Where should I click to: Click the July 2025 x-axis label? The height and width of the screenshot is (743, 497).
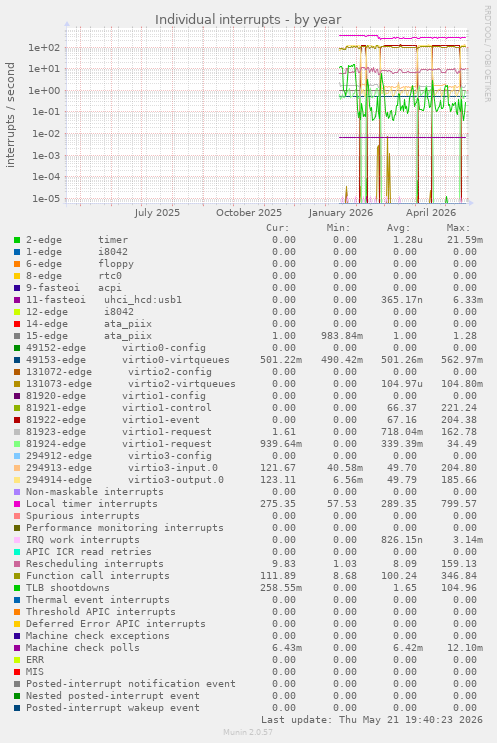157,213
